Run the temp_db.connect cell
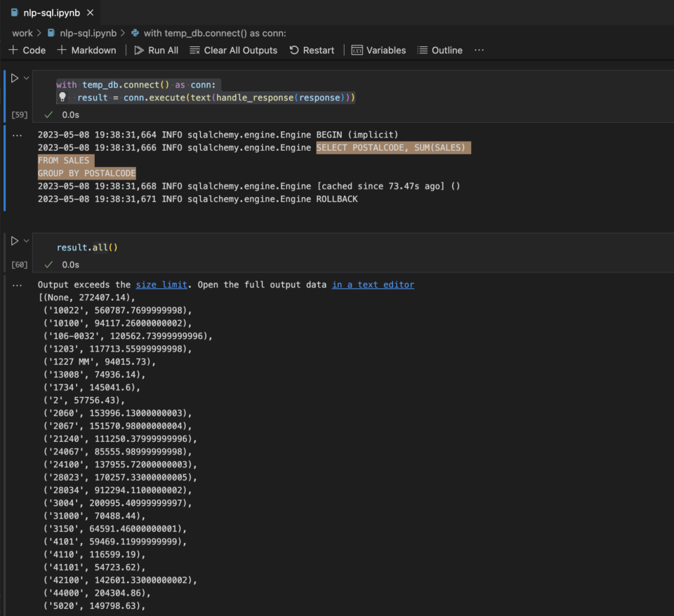 pos(15,78)
